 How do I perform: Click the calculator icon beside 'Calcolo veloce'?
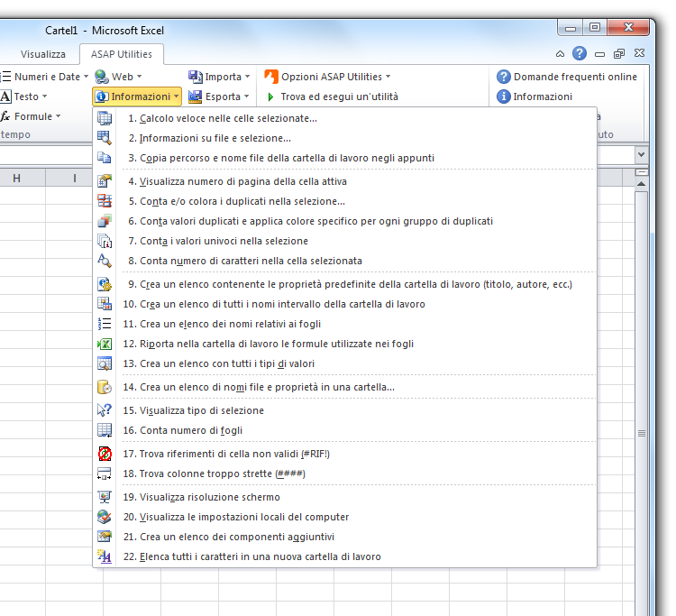pos(105,118)
